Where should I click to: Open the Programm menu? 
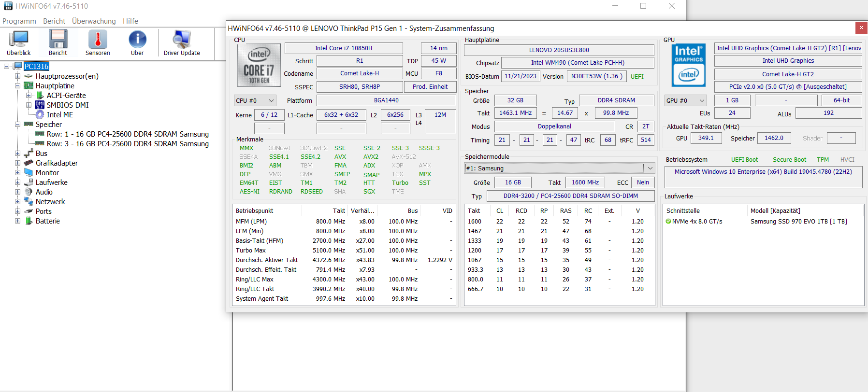(x=19, y=21)
